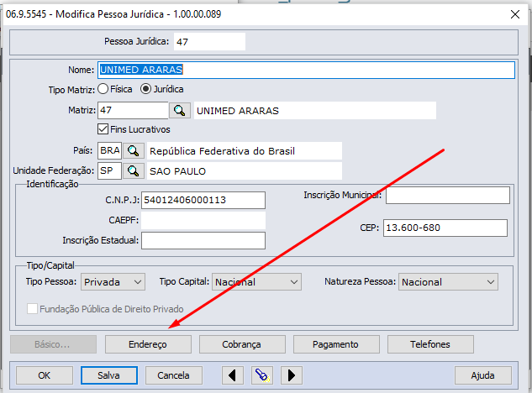532x393 pixels.
Task: Expand Tipo Capital dropdown
Action: pos(256,282)
